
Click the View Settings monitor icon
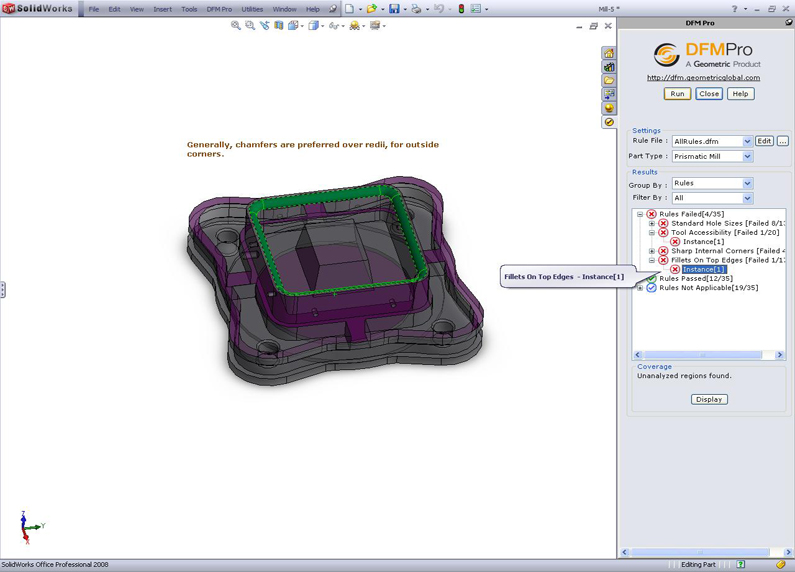point(375,25)
